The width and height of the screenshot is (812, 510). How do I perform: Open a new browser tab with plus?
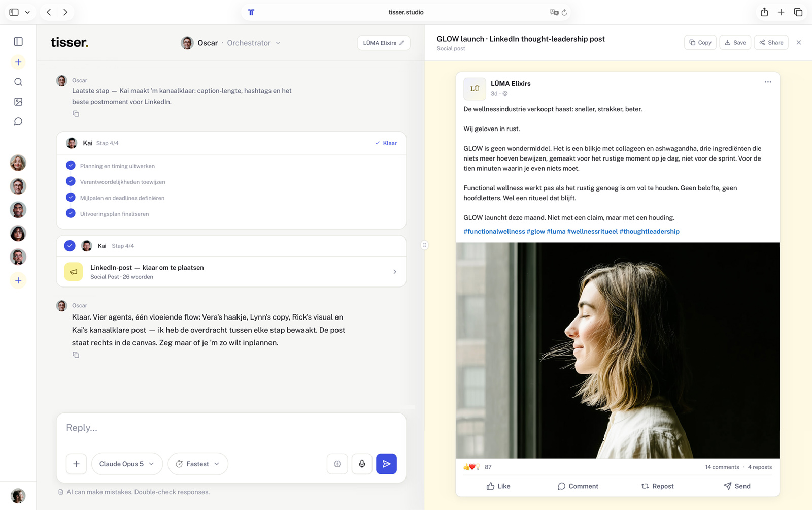(x=781, y=12)
